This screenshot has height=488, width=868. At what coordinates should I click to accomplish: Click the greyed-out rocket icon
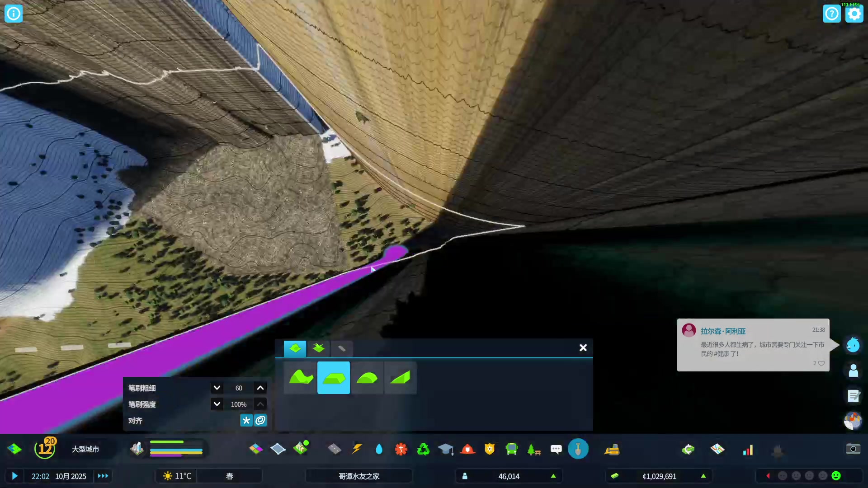tap(778, 450)
